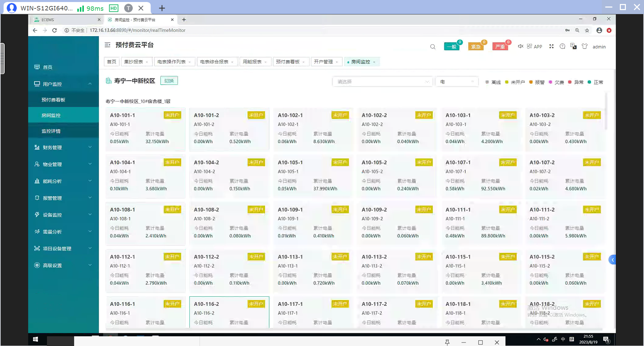644x346 pixels.
Task: Open the 严重 severe alerts badge
Action: (500, 47)
